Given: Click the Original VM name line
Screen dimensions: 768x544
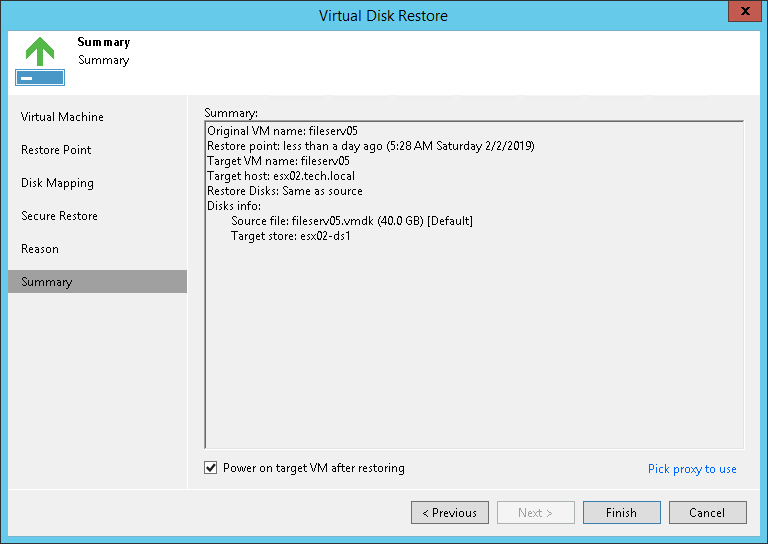Looking at the screenshot, I should (282, 131).
